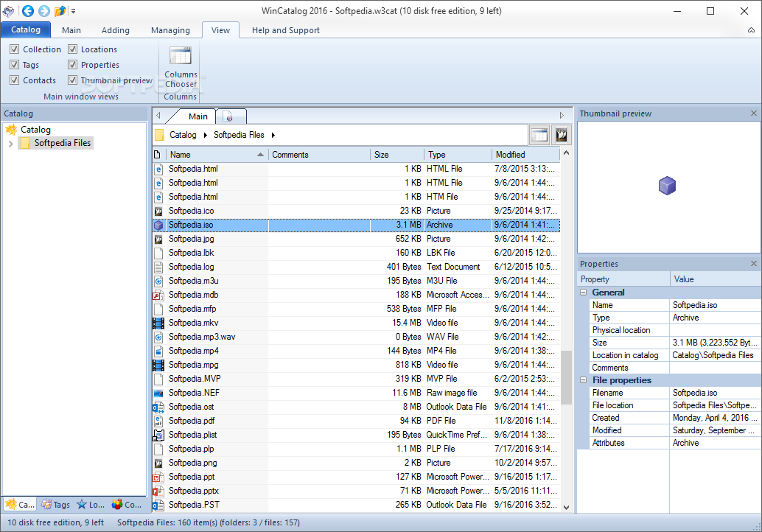Sort by the Name column header
Image resolution: width=762 pixels, height=532 pixels.
[217, 155]
